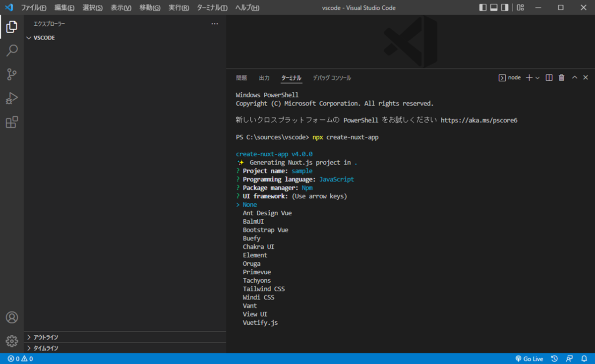
Task: Open Run and Debug view
Action: [x=12, y=98]
